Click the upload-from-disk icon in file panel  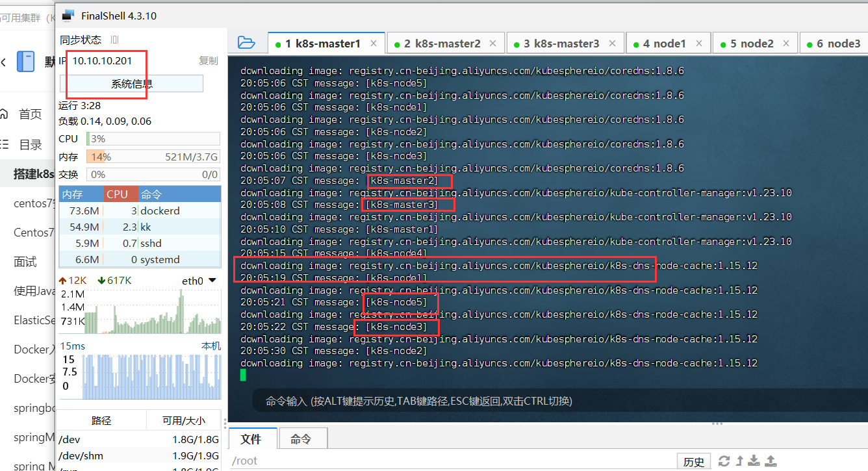click(x=770, y=461)
